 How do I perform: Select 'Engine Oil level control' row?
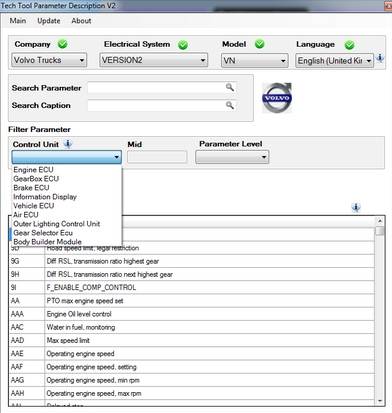191,314
